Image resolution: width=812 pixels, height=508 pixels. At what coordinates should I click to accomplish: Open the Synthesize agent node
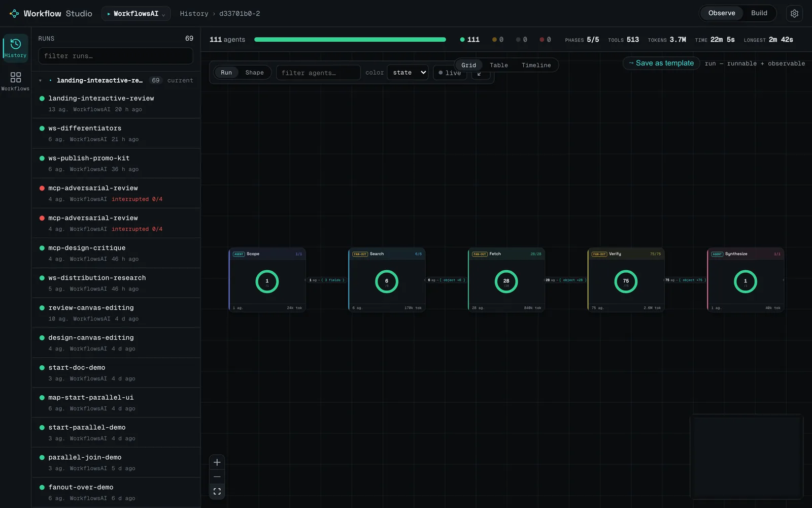point(746,279)
